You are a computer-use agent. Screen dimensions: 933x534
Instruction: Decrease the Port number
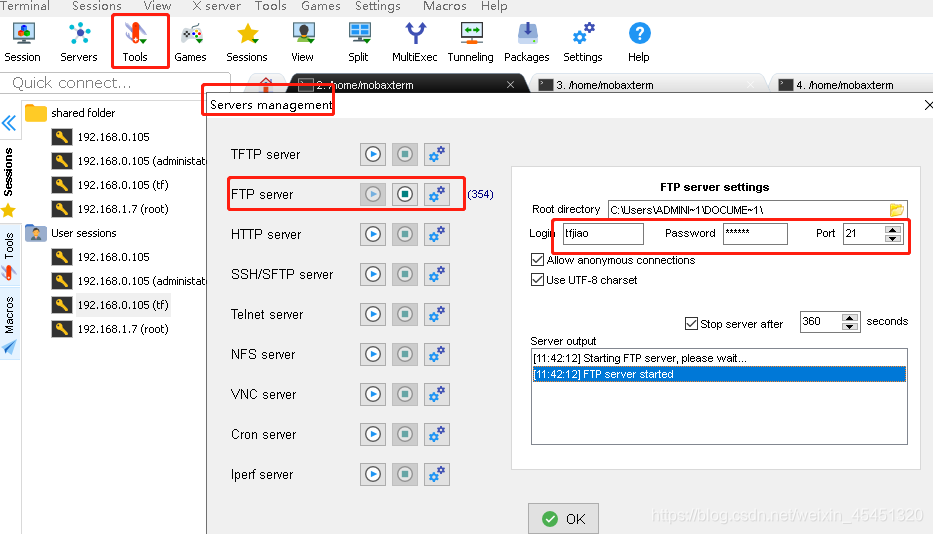pyautogui.click(x=893, y=239)
